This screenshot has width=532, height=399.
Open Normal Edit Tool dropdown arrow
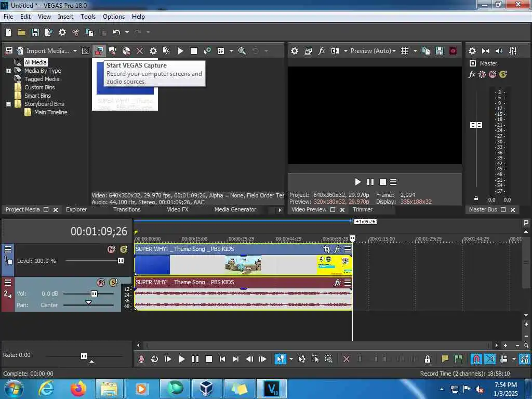291,359
